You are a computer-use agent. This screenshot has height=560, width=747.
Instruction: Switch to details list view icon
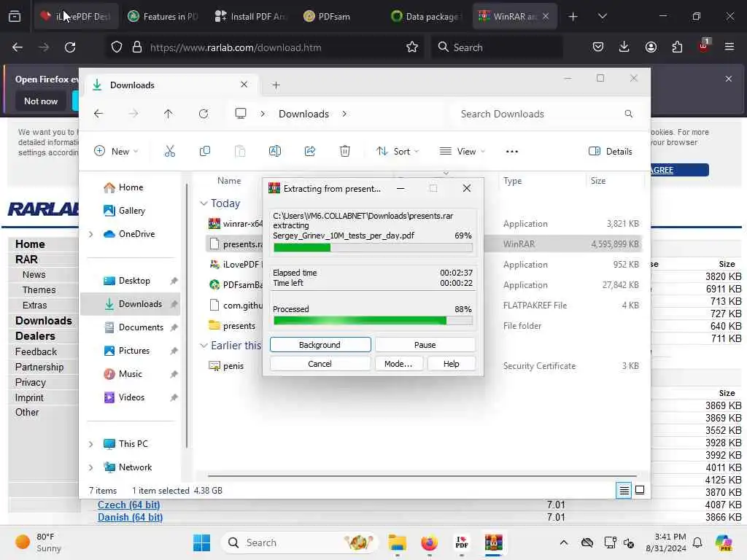click(624, 490)
